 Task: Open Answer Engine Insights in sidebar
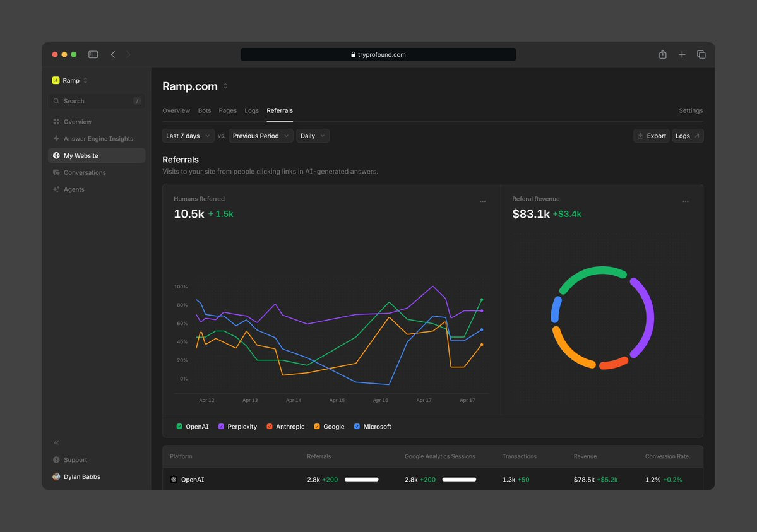pyautogui.click(x=97, y=139)
